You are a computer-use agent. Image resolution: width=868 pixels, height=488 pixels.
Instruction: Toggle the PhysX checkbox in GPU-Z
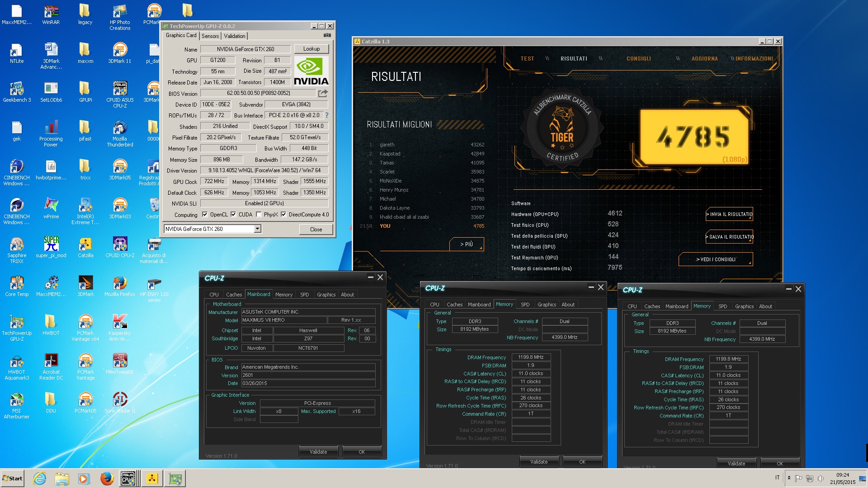coord(259,215)
